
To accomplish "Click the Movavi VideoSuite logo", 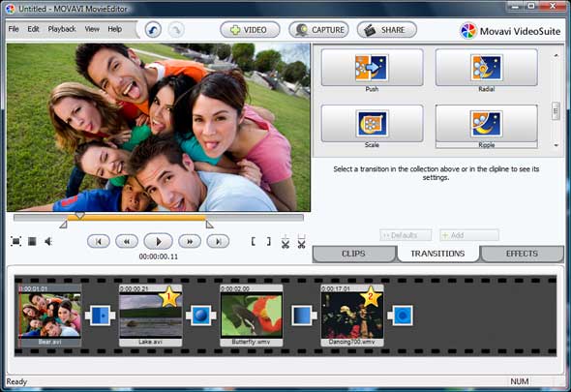I will coord(510,31).
